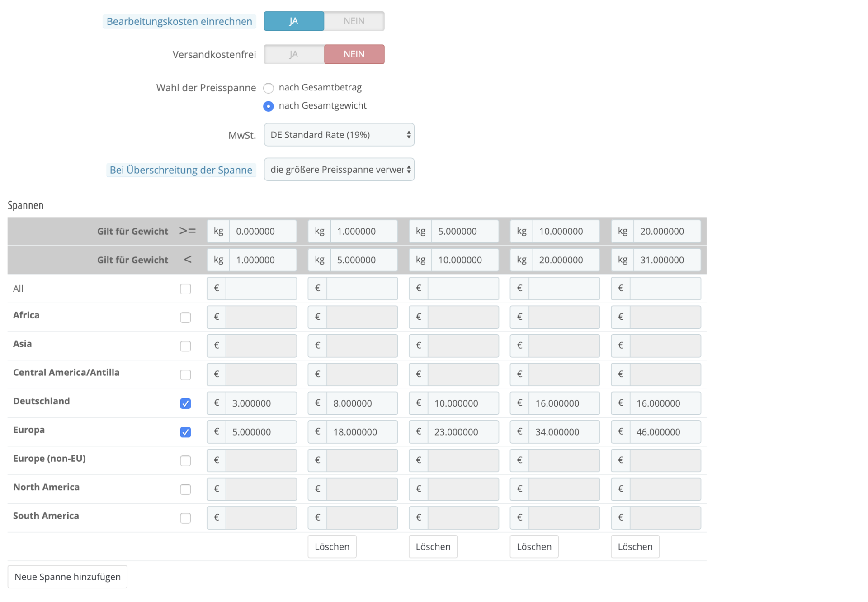The height and width of the screenshot is (602, 868).
Task: Edit upper weight limit field 31.000000
Action: (667, 260)
